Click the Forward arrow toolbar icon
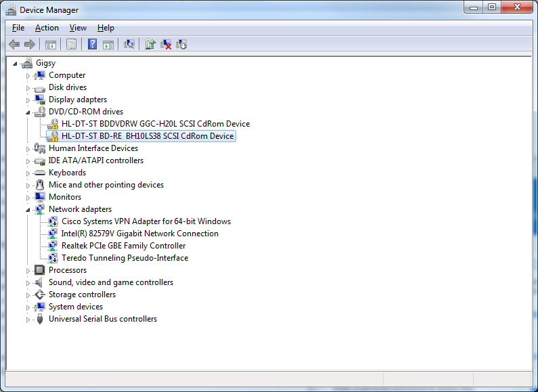 30,44
